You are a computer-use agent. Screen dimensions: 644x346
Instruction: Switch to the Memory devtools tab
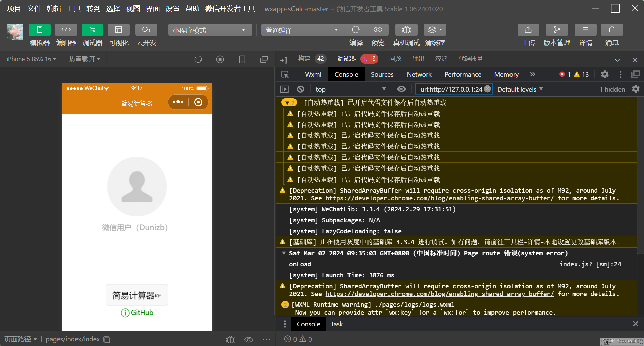pyautogui.click(x=506, y=74)
